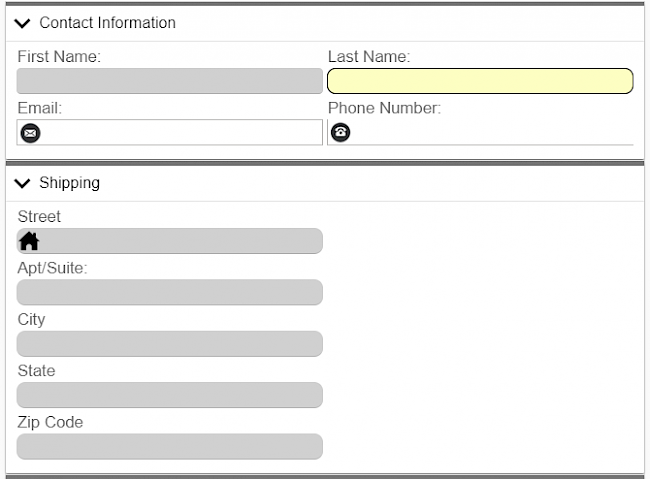Focus the Street address input
650x479 pixels.
[x=180, y=241]
